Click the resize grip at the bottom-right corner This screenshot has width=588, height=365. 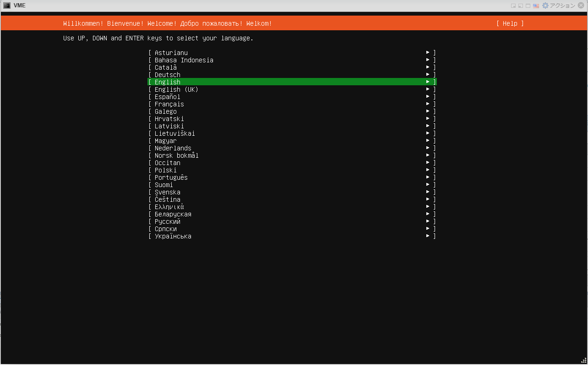coord(584,361)
